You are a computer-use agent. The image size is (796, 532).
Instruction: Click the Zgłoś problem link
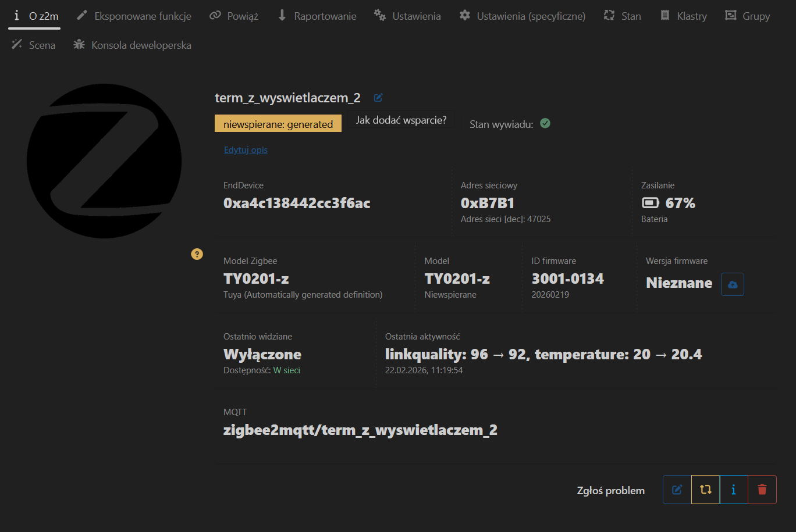(x=610, y=491)
